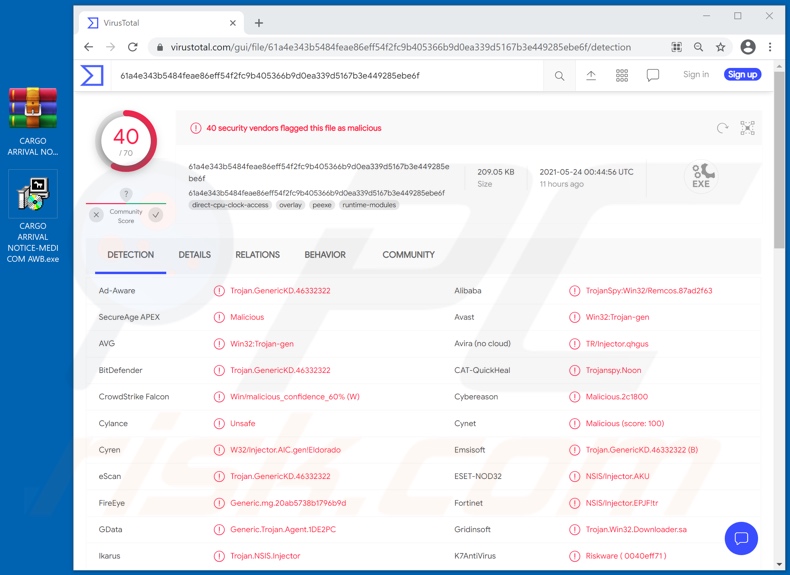This screenshot has width=790, height=575.
Task: Click Gridinsoft's Trojan.Win32.Downloader.sa result
Action: point(636,530)
